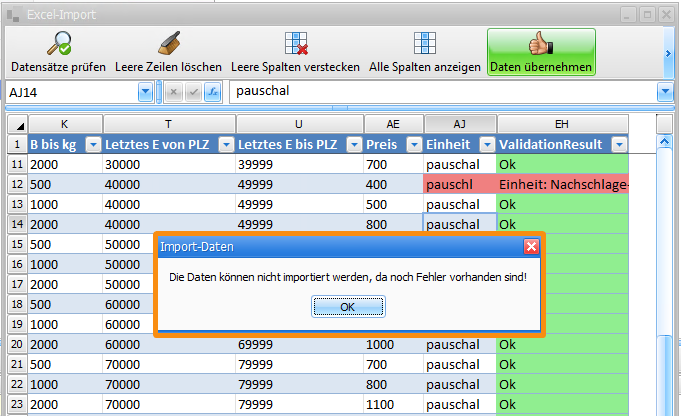
Task: Open the filter dropdown for Preis
Action: click(x=414, y=144)
